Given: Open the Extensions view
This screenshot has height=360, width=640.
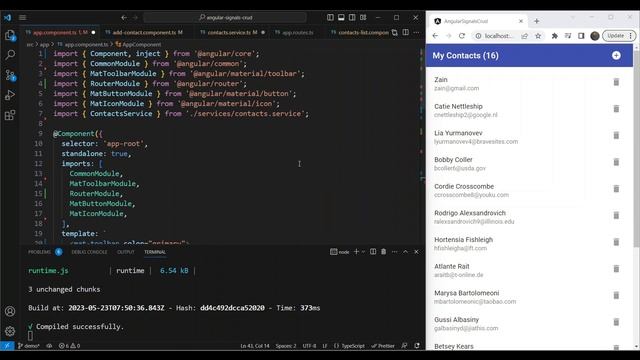Looking at the screenshot, I should tap(10, 115).
